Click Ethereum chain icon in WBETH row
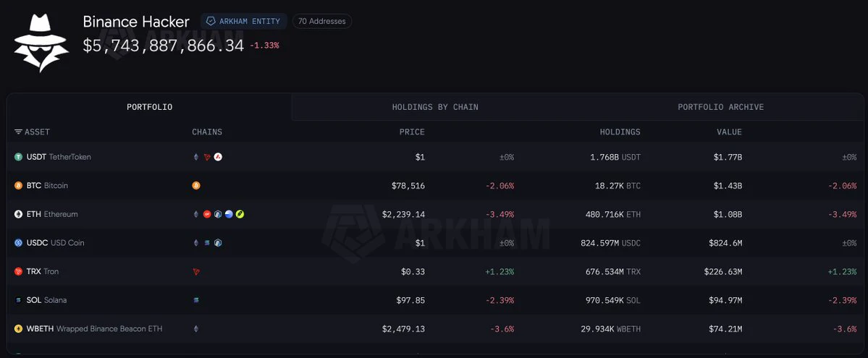The width and height of the screenshot is (868, 358). pos(196,328)
